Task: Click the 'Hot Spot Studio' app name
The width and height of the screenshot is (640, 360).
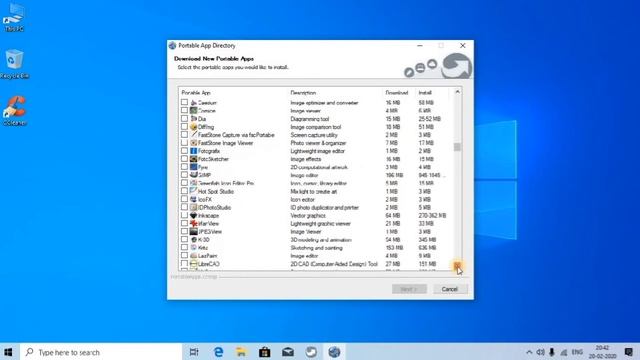Action: pos(216,191)
